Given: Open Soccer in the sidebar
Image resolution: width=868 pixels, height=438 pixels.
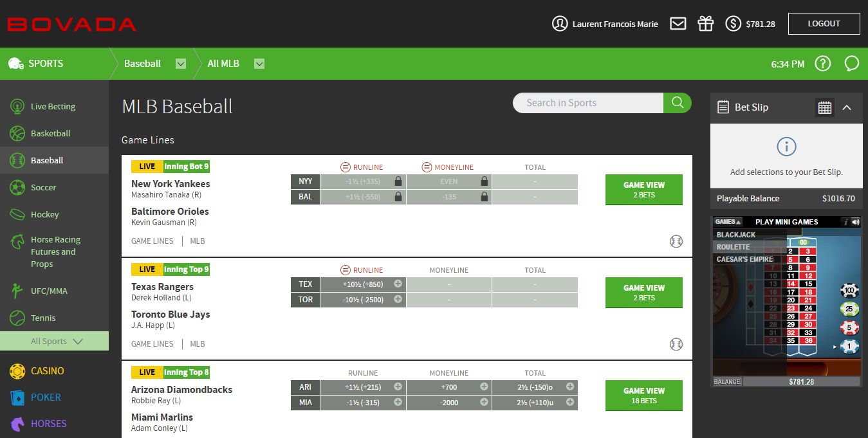Looking at the screenshot, I should coord(54,188).
